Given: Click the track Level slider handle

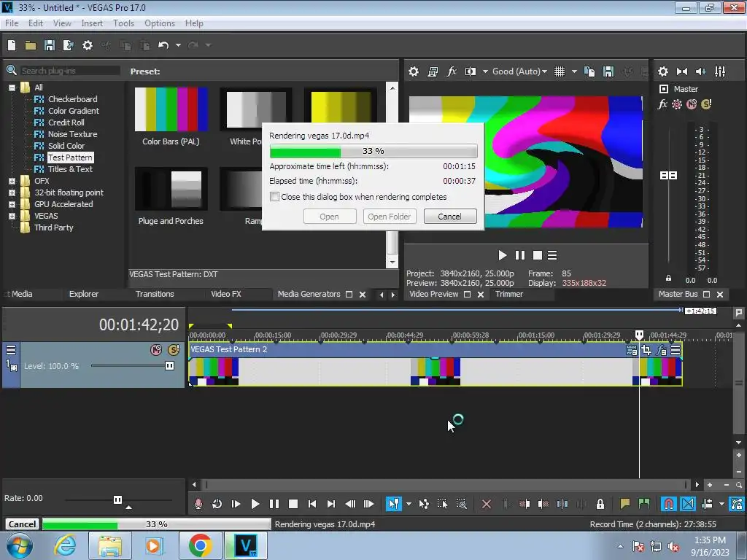Looking at the screenshot, I should click(169, 366).
